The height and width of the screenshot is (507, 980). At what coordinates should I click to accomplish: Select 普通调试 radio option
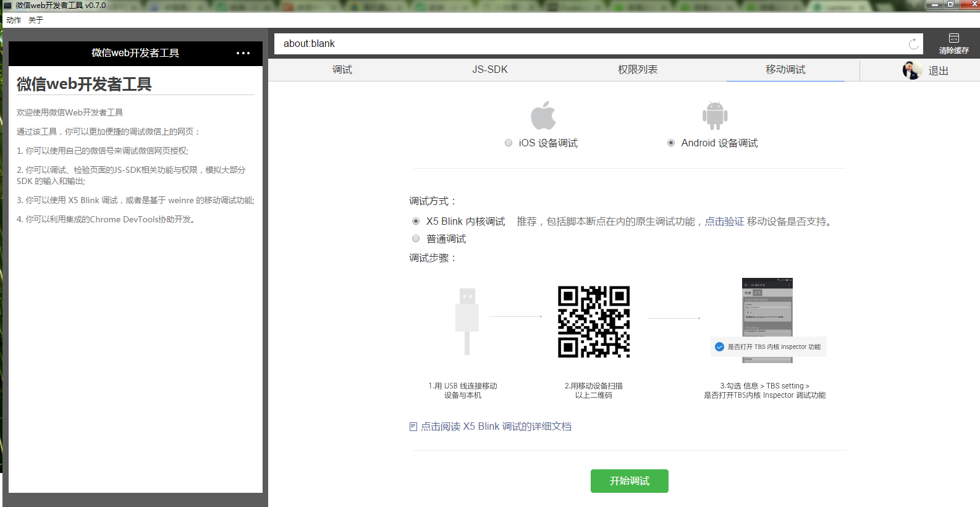point(416,238)
